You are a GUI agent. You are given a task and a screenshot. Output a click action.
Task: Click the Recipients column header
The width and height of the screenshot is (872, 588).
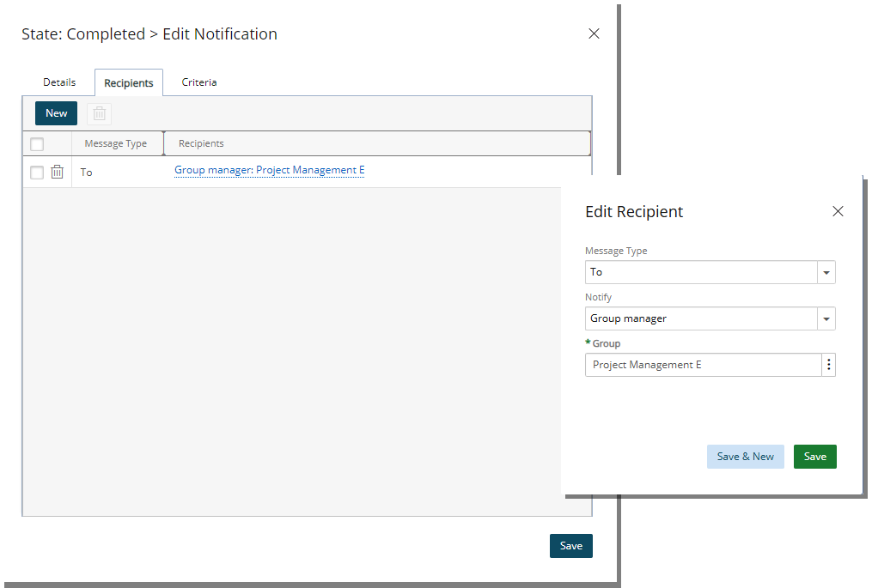point(377,143)
